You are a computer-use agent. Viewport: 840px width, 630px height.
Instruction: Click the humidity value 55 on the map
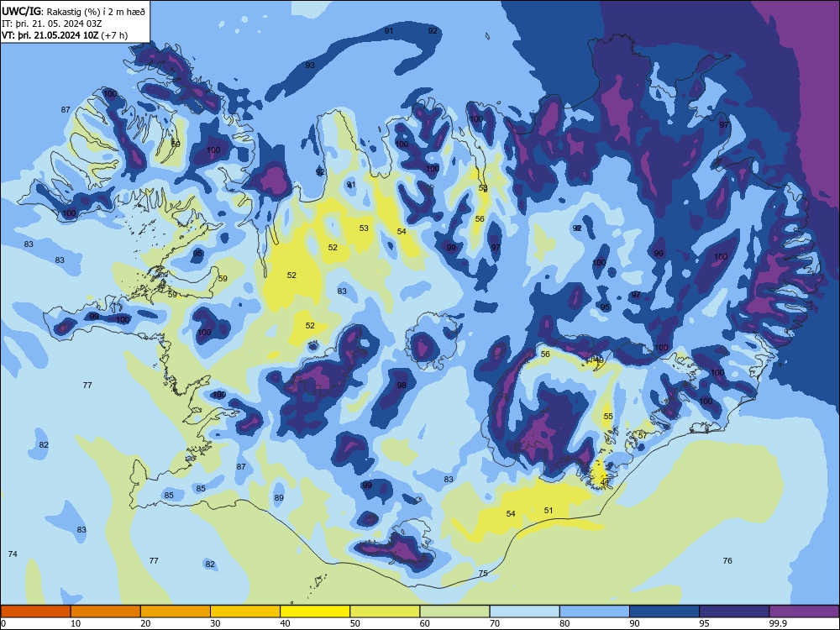pos(608,417)
